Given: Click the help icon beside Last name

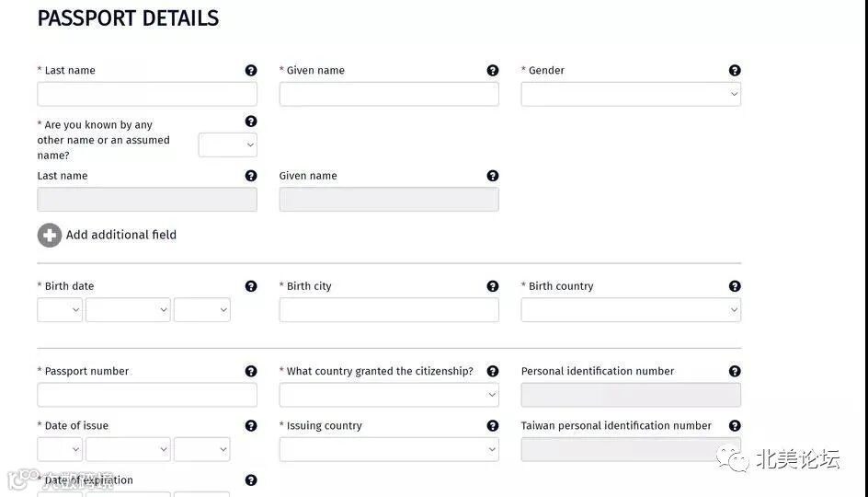Looking at the screenshot, I should (x=251, y=71).
